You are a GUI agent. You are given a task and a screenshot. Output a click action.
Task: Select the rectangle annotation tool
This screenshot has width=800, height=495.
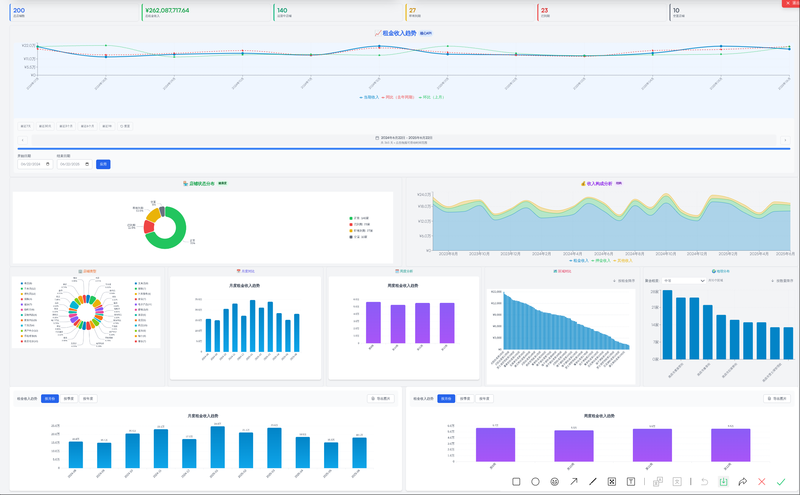click(x=516, y=481)
